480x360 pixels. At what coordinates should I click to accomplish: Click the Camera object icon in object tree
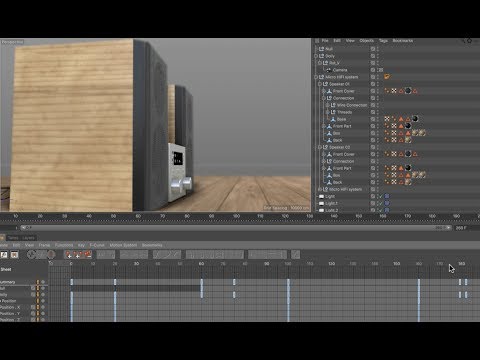click(329, 70)
